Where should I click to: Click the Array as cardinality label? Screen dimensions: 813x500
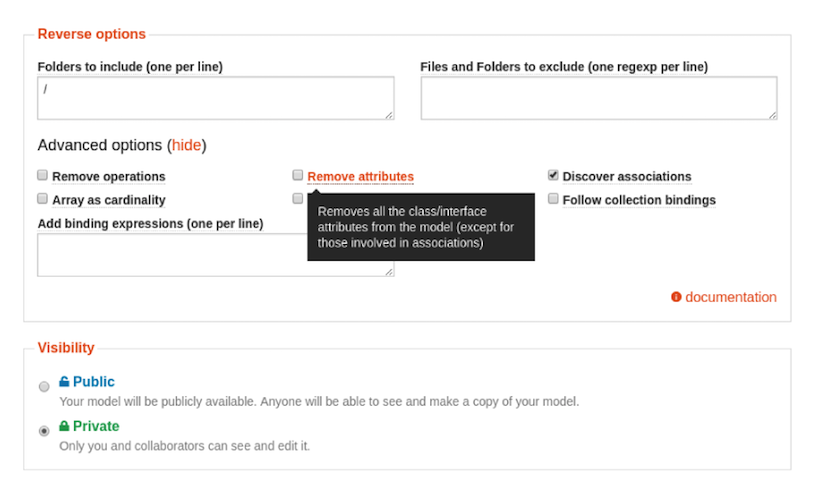(108, 200)
